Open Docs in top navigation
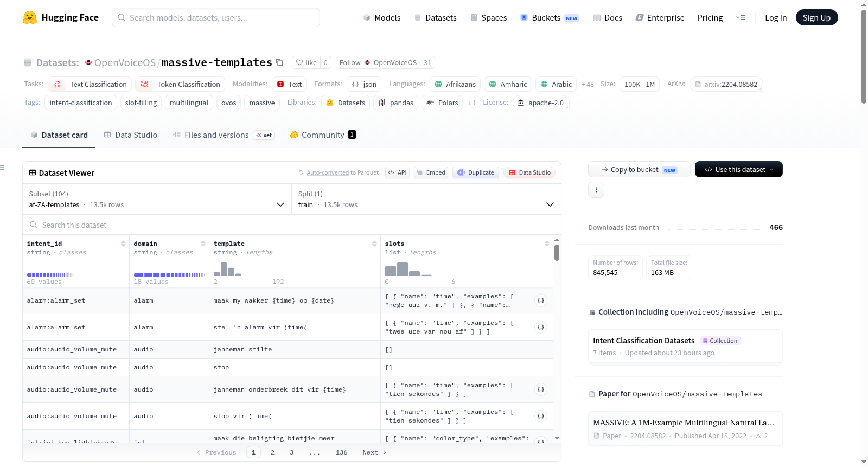The image size is (868, 467). 608,17
